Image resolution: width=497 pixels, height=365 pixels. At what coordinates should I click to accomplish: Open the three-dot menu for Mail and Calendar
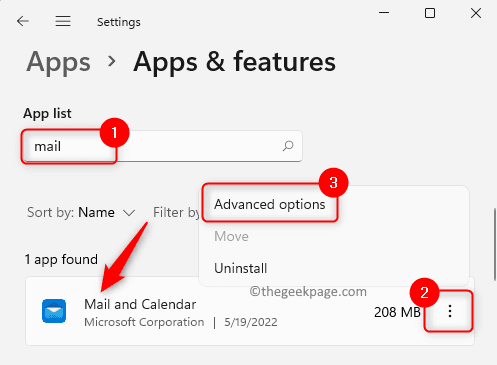click(x=450, y=311)
